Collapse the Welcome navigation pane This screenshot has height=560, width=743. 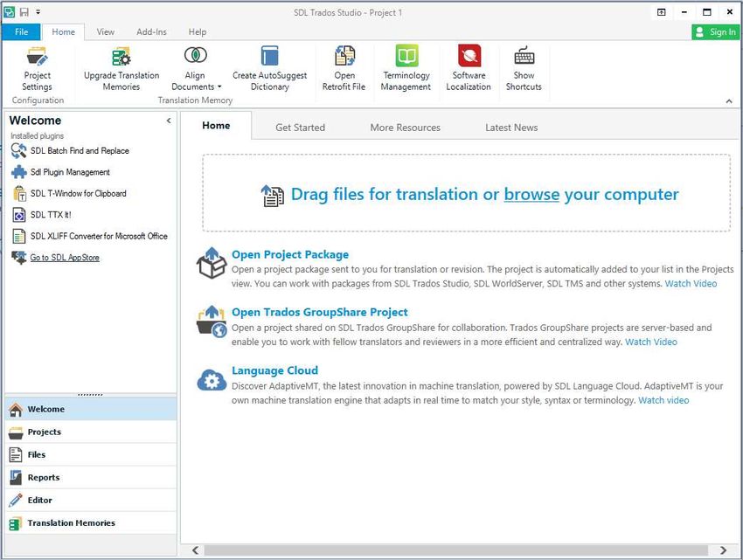tap(169, 121)
